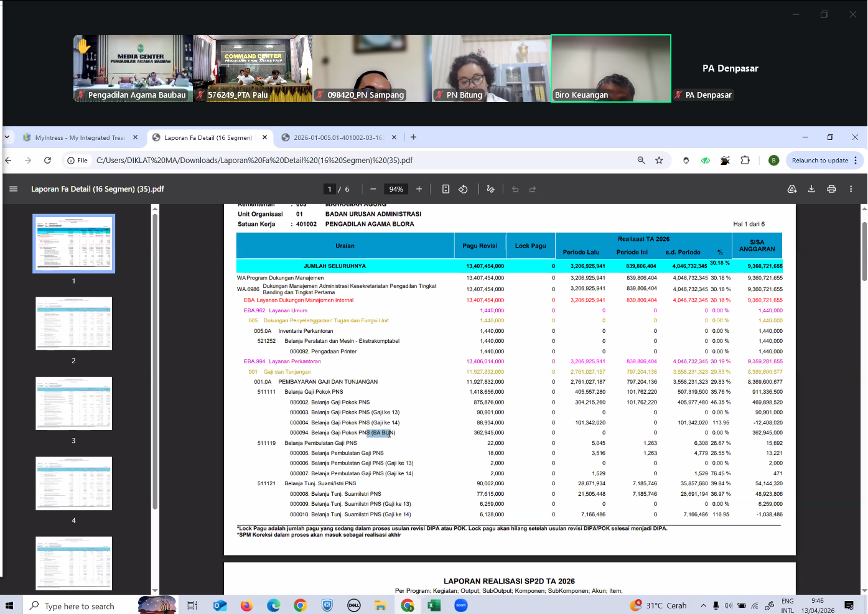Save PDF to Google Drive icon
Image resolution: width=868 pixels, height=614 pixels.
point(791,189)
